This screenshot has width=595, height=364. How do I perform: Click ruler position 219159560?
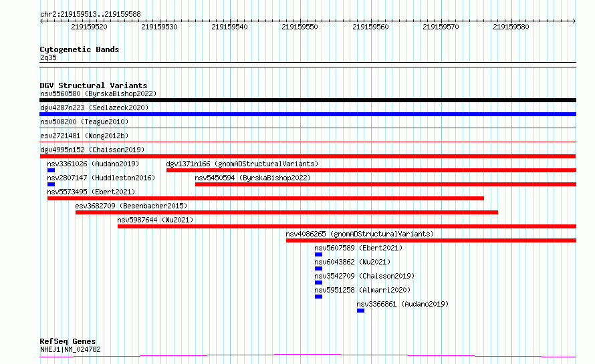(371, 27)
